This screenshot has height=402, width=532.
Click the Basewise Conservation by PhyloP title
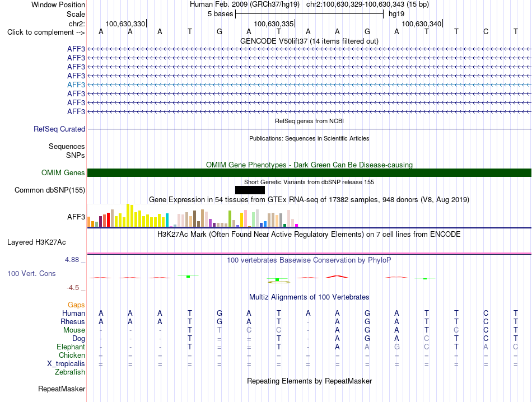click(x=309, y=260)
